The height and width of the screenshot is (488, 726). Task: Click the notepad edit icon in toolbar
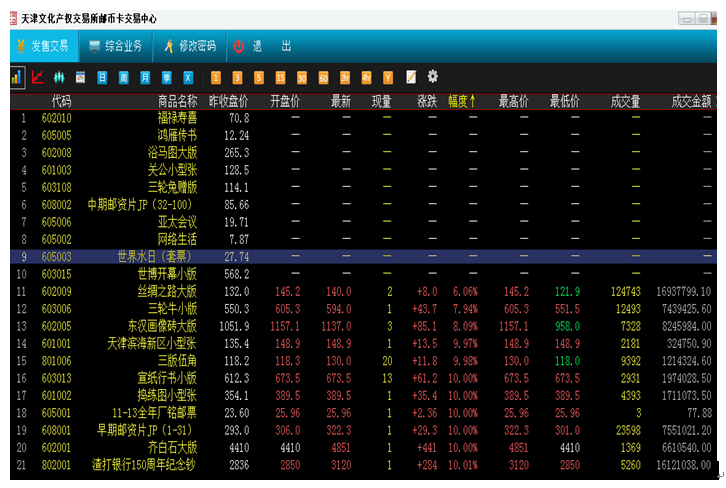pos(411,77)
